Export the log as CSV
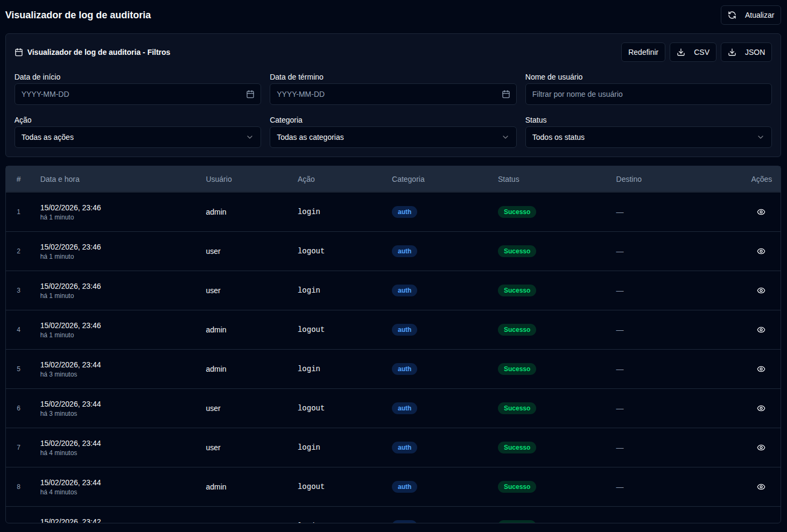 point(693,52)
